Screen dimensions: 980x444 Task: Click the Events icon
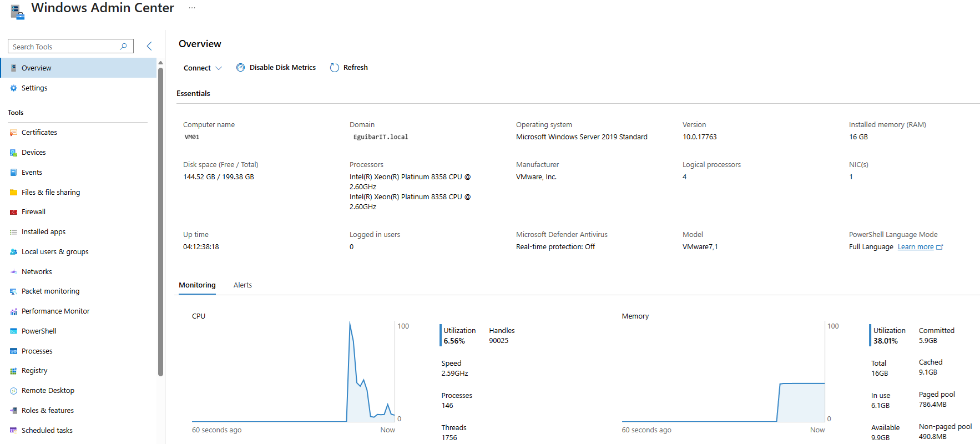click(x=13, y=173)
